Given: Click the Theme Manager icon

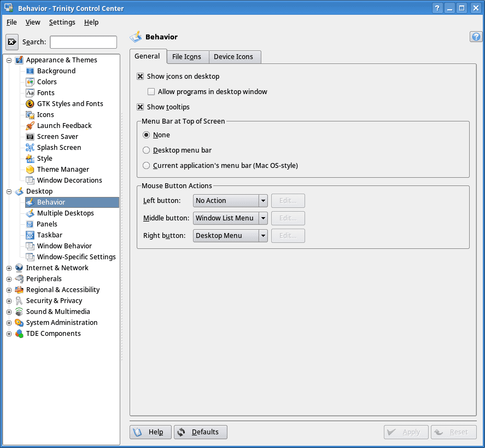Looking at the screenshot, I should click(30, 169).
